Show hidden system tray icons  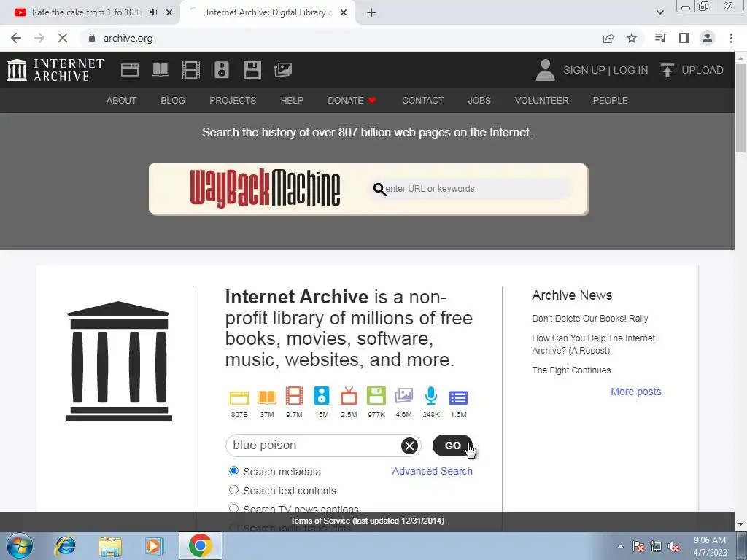(620, 546)
